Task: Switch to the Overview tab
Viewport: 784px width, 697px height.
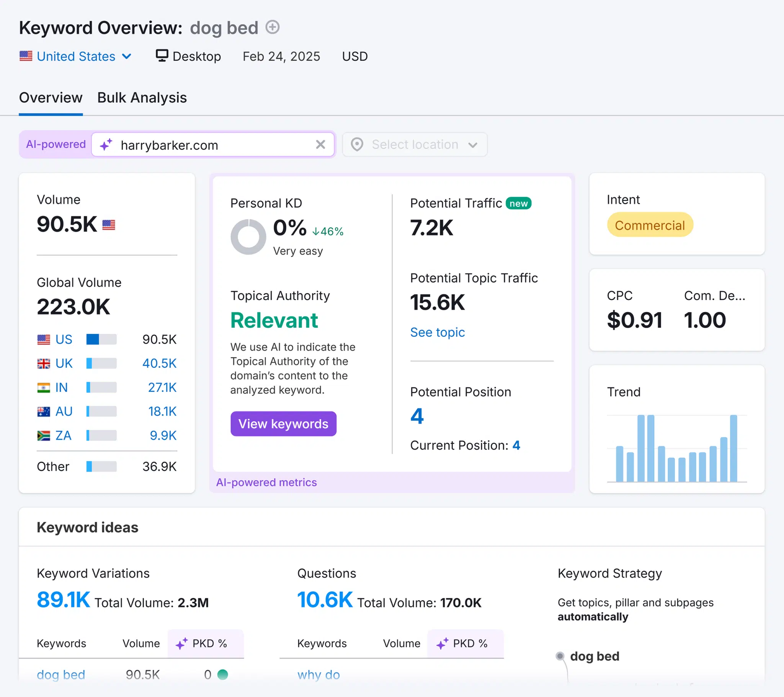Action: [x=51, y=98]
